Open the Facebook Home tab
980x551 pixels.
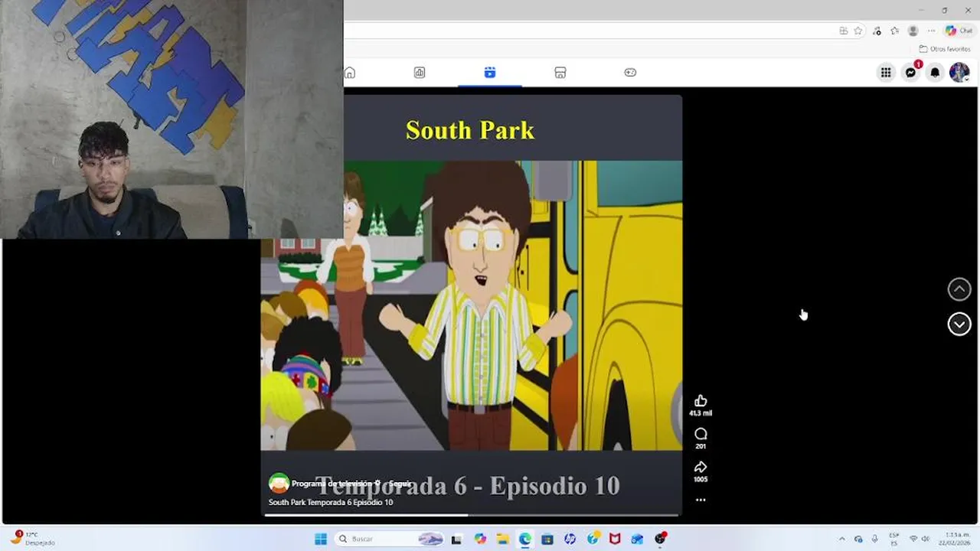[x=350, y=73]
